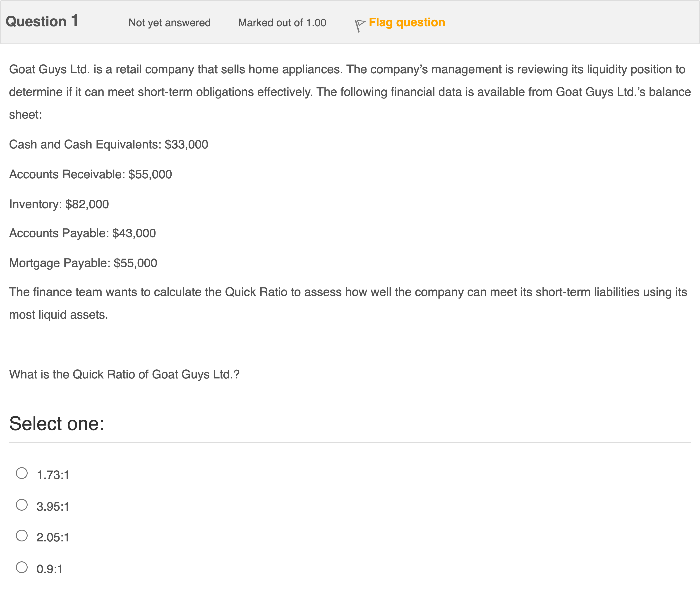
Task: Mark the 0.9:1 radio button
Action: (22, 567)
